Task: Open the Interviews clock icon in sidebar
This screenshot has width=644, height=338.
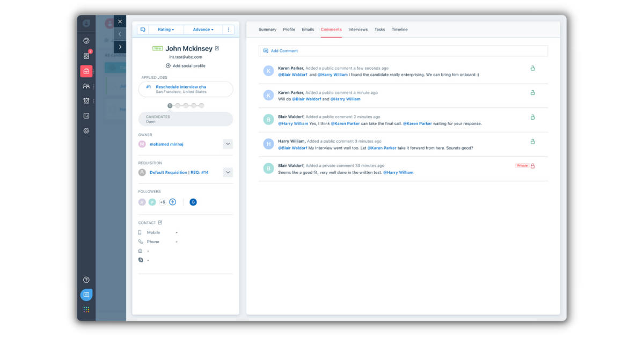Action: (x=86, y=100)
